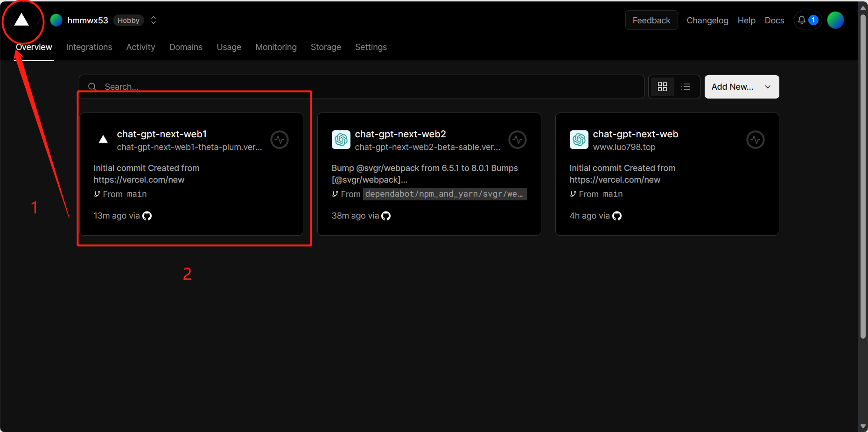
Task: Open the Integrations tab
Action: 89,47
